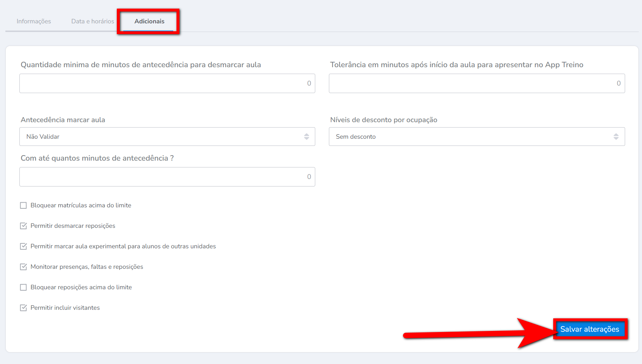Screen dimensions: 642x364
Task: Check Bloquear reposições acima do limite
Action: 23,287
